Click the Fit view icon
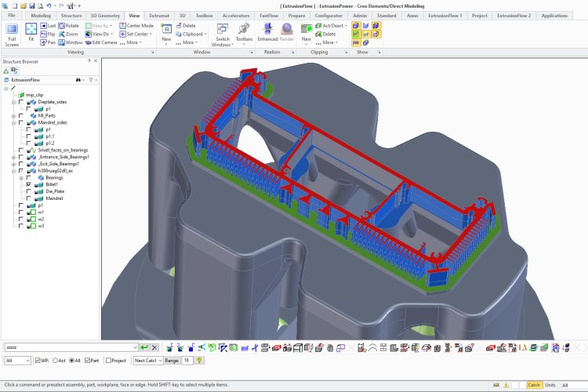The height and width of the screenshot is (392, 588). (x=31, y=28)
